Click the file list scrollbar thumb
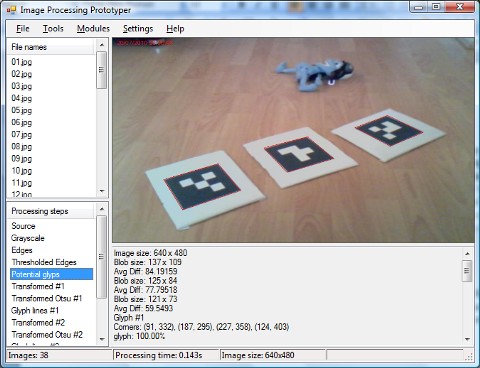 coord(102,70)
